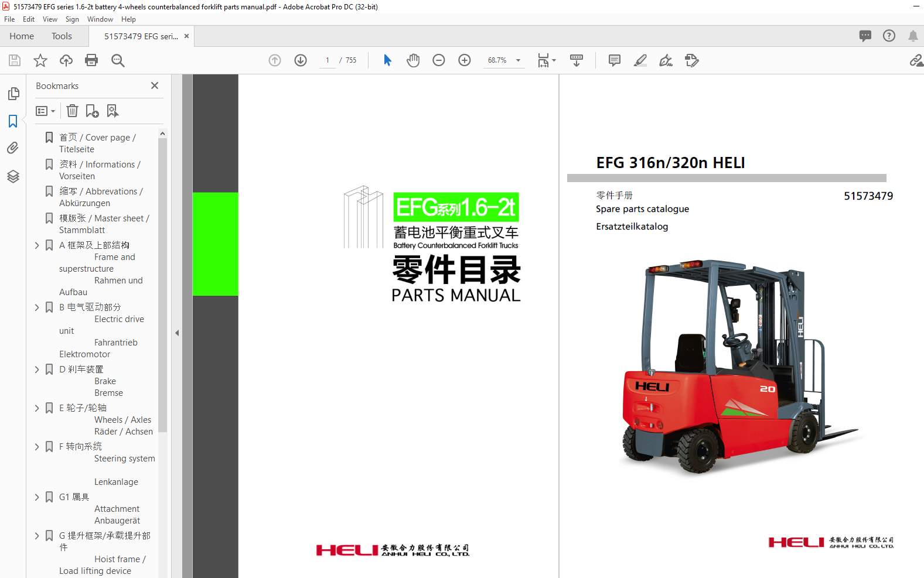Collapse navigation pane with left arrow
The width and height of the screenshot is (924, 578).
(177, 333)
